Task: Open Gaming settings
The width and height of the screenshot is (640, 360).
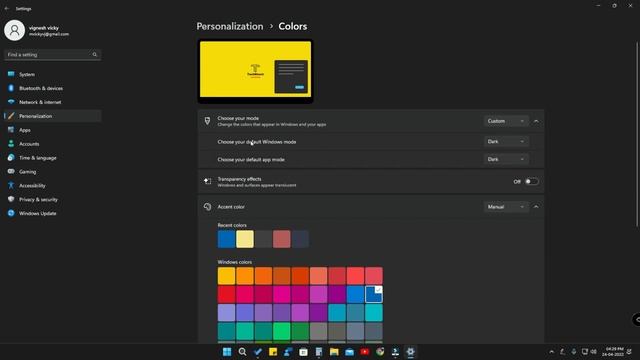Action: coord(52,171)
